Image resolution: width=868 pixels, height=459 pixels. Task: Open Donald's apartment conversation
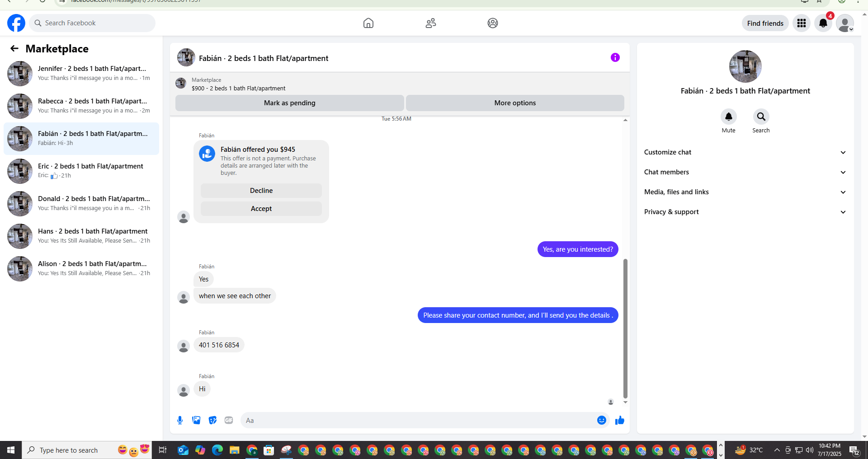(x=81, y=204)
